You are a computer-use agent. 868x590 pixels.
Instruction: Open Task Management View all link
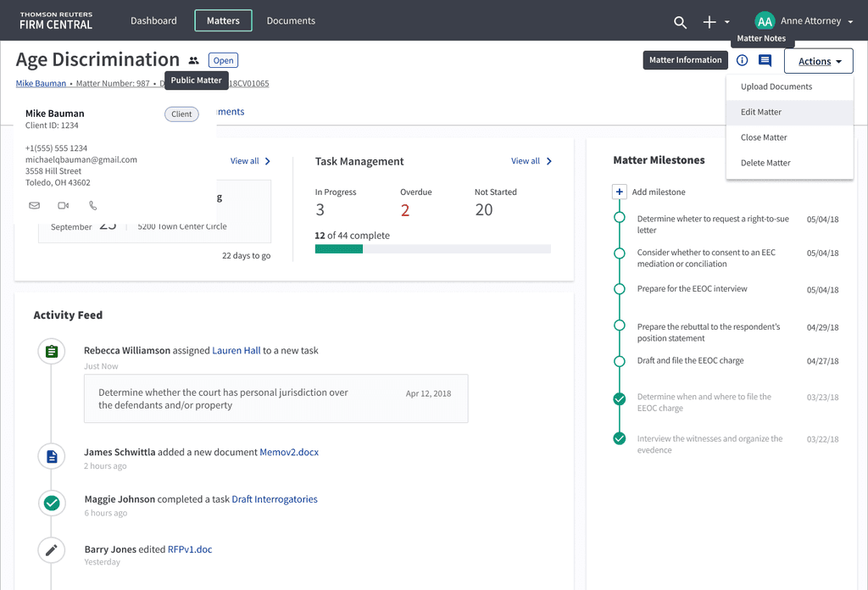526,161
